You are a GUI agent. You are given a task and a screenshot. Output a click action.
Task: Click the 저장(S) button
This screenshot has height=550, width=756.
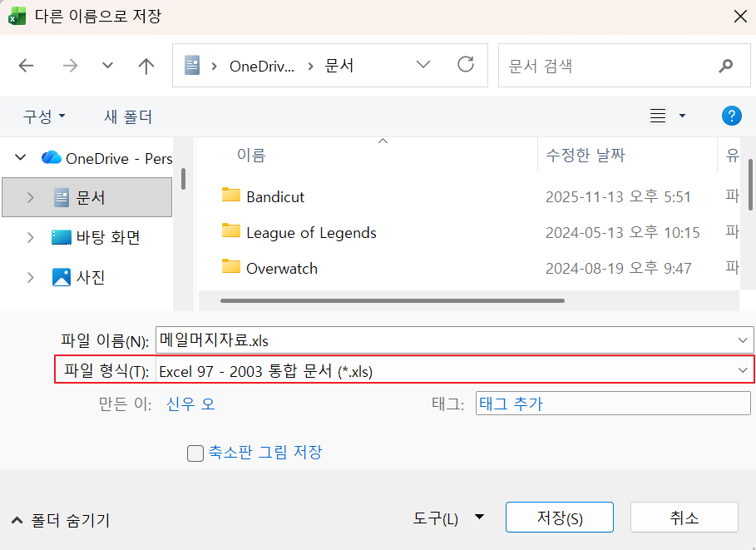(x=559, y=517)
